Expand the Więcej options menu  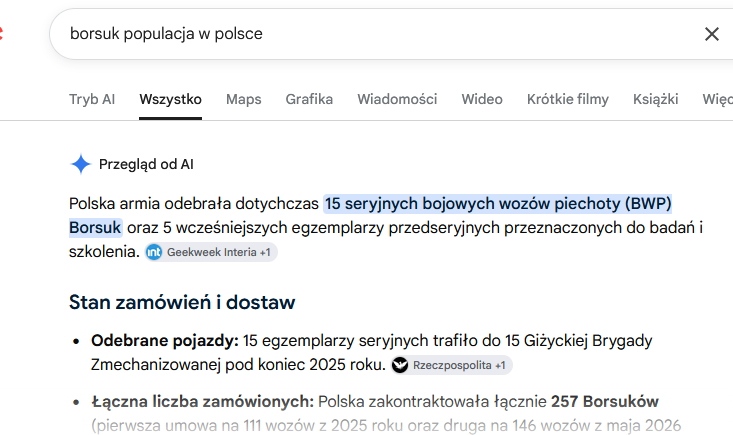[x=718, y=99]
